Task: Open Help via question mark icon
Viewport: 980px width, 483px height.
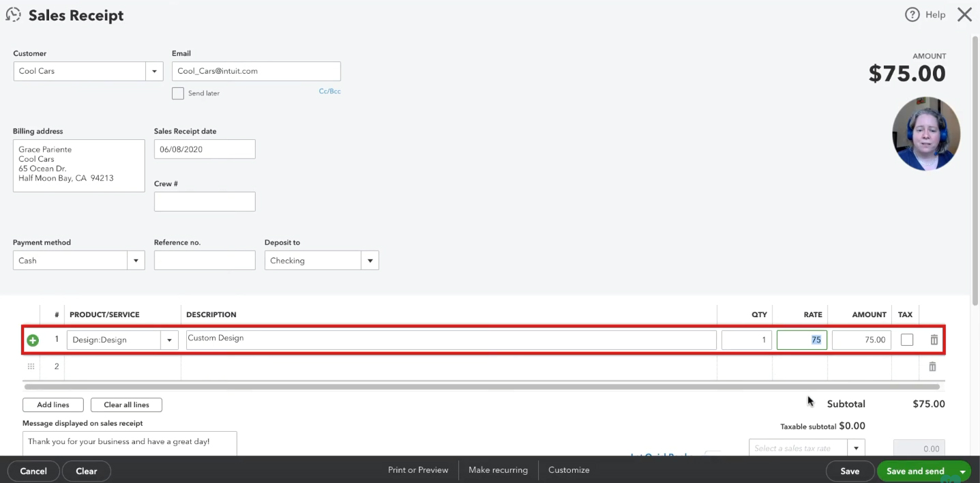Action: tap(912, 14)
